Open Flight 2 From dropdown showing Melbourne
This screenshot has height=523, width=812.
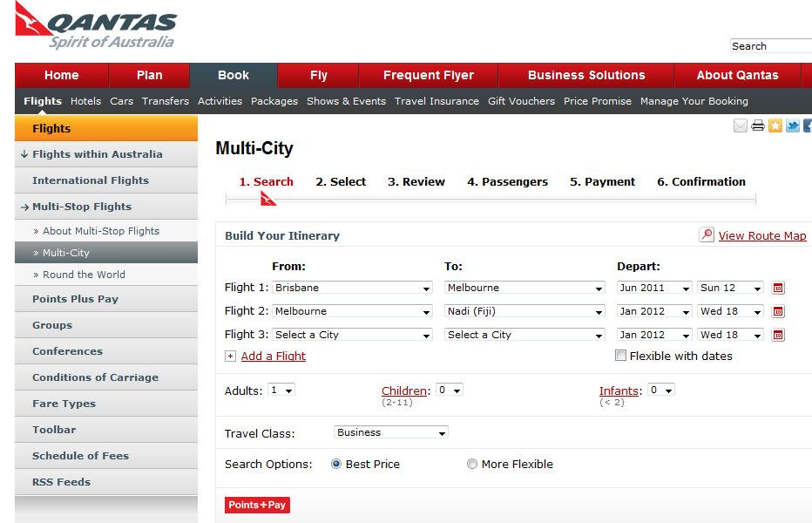(352, 311)
